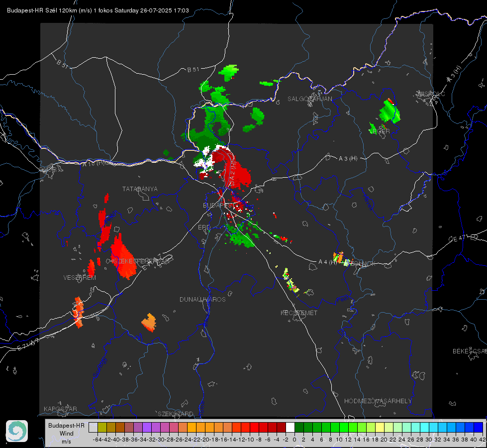Image resolution: width=487 pixels, height=448 pixels.
Task: Select the ERD town label
Action: coord(204,227)
